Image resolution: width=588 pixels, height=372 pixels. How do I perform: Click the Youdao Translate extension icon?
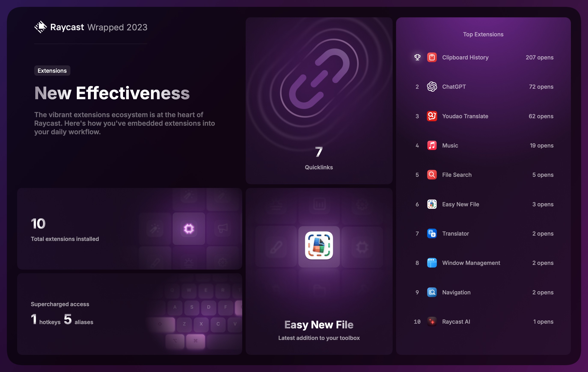tap(432, 116)
